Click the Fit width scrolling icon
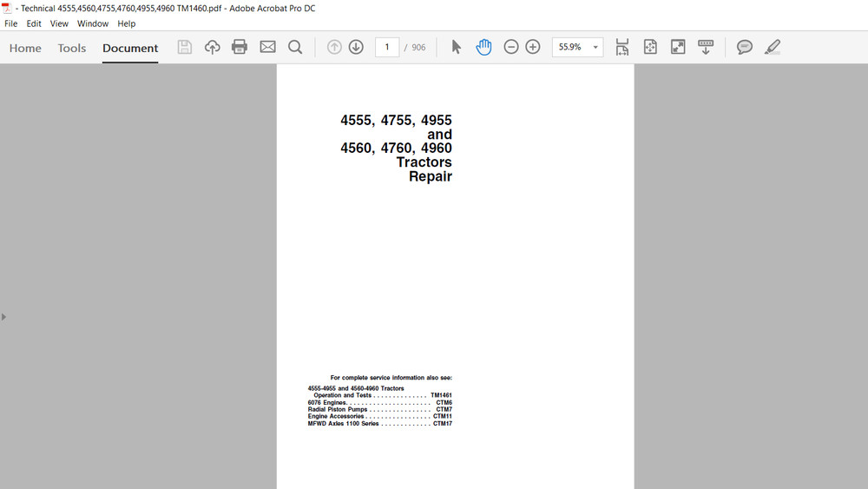This screenshot has width=868, height=489. (621, 47)
